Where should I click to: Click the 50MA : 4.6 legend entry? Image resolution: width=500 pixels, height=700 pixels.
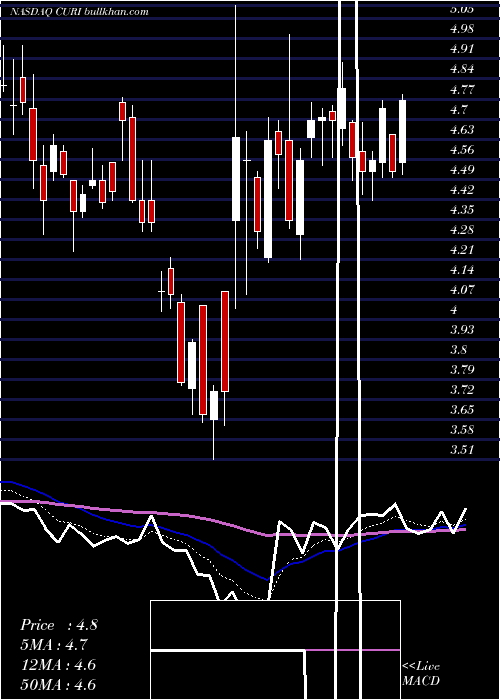[58, 685]
